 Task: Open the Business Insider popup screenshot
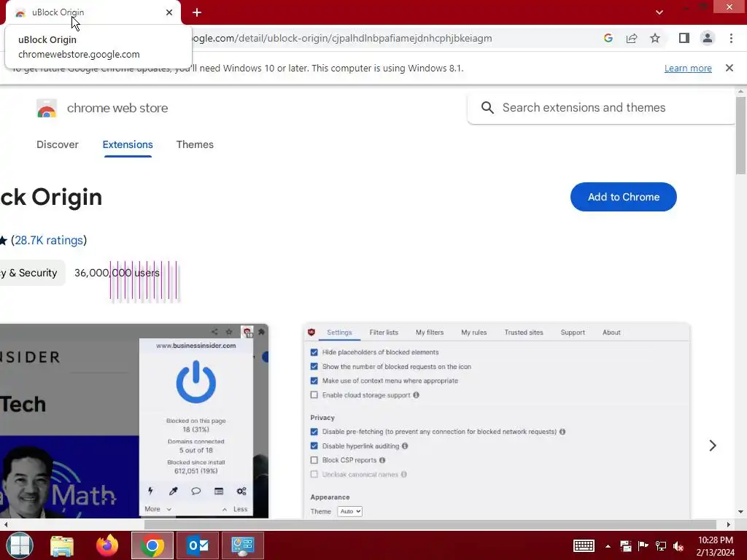pos(134,421)
